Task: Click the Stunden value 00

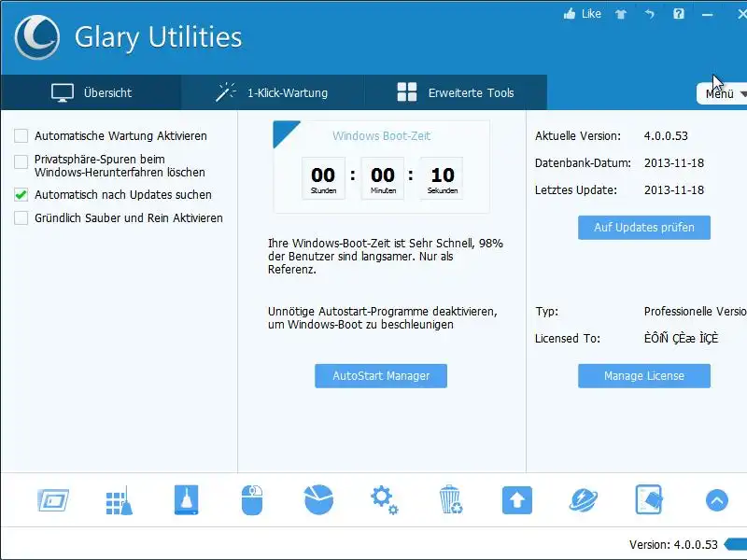Action: (323, 175)
